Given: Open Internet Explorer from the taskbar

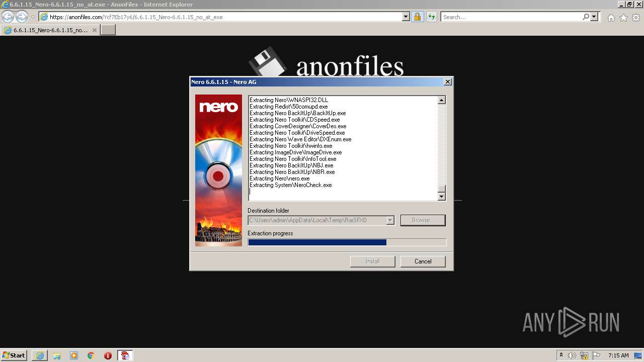Looking at the screenshot, I should pyautogui.click(x=40, y=355).
